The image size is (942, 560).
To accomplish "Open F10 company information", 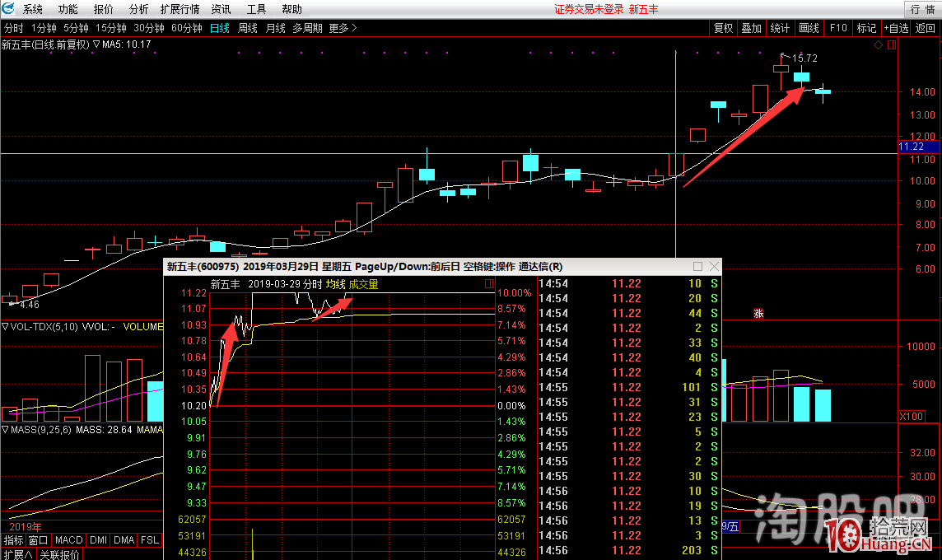I will click(x=838, y=28).
